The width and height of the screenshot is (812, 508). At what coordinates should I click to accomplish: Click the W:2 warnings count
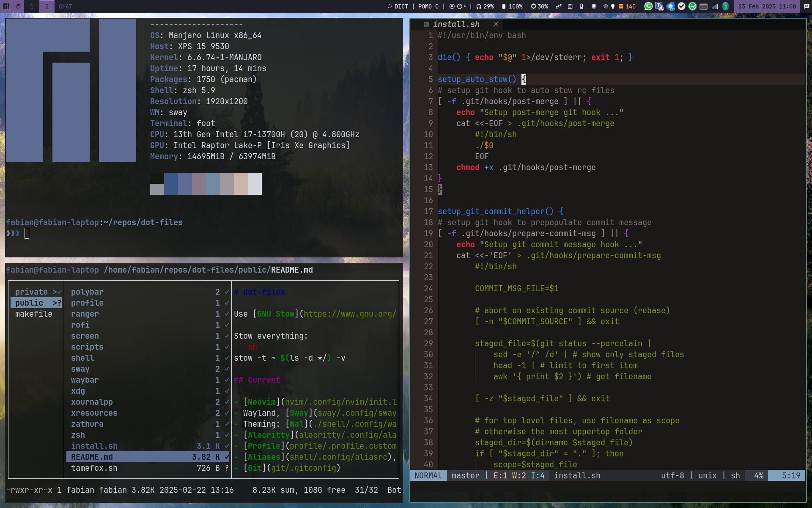click(x=519, y=475)
